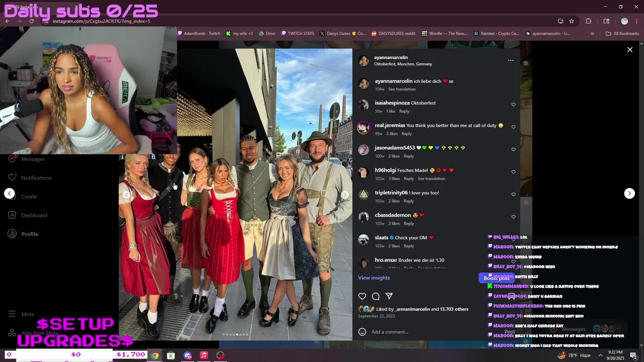Reply to slaats's comment
The width and height of the screenshot is (644, 362).
(x=409, y=246)
